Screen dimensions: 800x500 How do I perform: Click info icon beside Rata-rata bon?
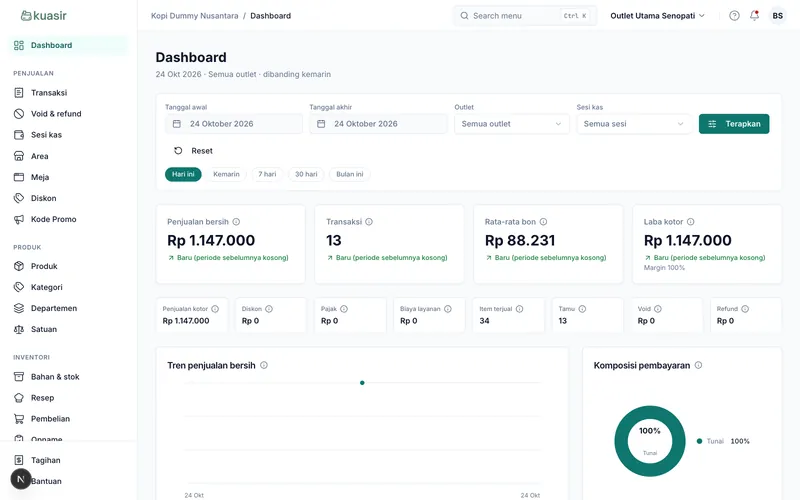(x=543, y=222)
